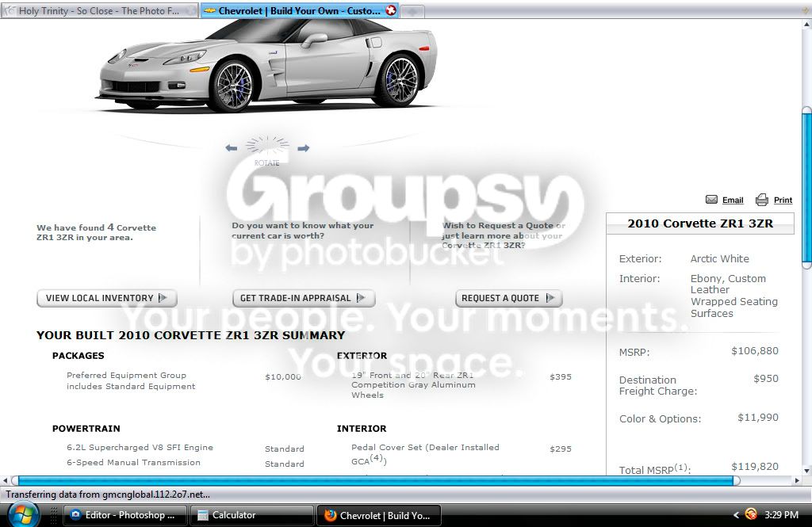Open the Email link
The width and height of the screenshot is (812, 527).
click(733, 200)
